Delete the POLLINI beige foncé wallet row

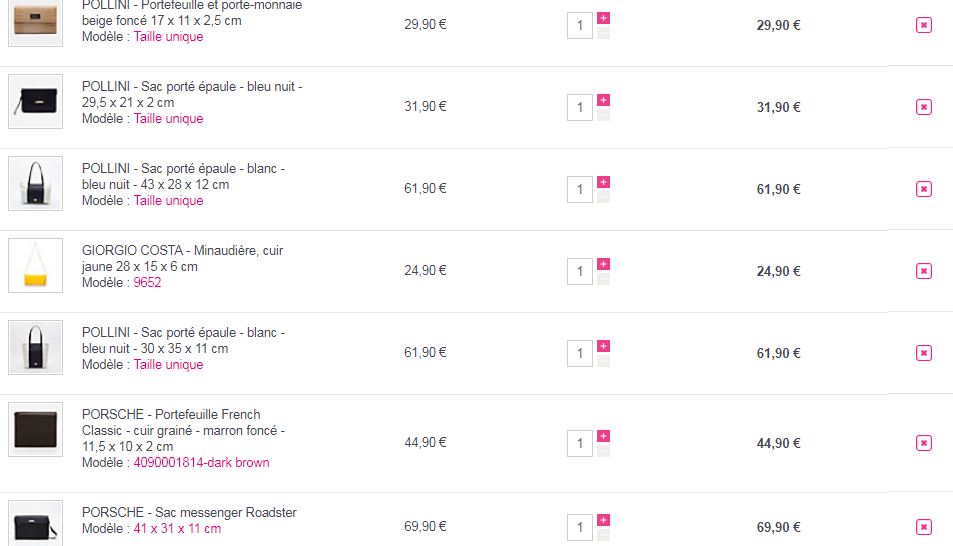pyautogui.click(x=923, y=25)
